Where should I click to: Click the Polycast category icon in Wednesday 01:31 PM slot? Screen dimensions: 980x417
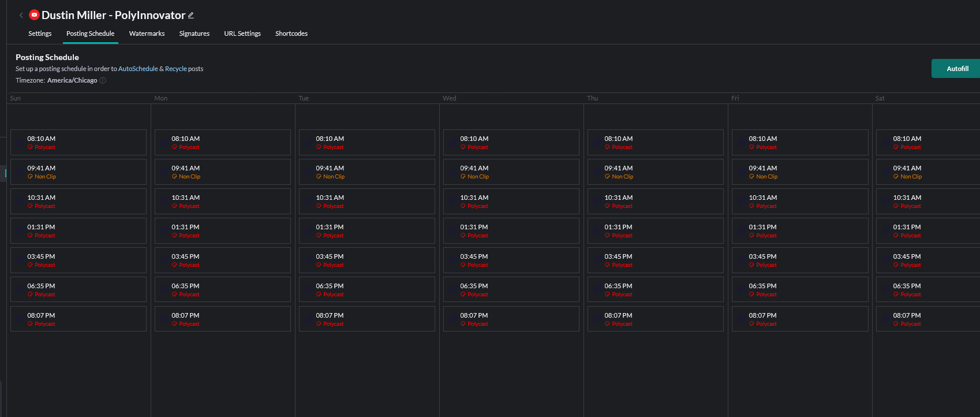click(x=463, y=236)
